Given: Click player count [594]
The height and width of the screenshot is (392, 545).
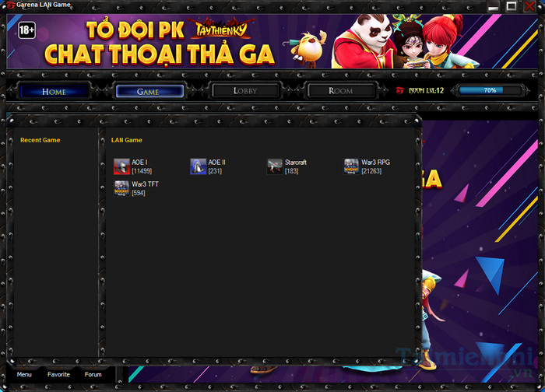Looking at the screenshot, I should pyautogui.click(x=139, y=193).
